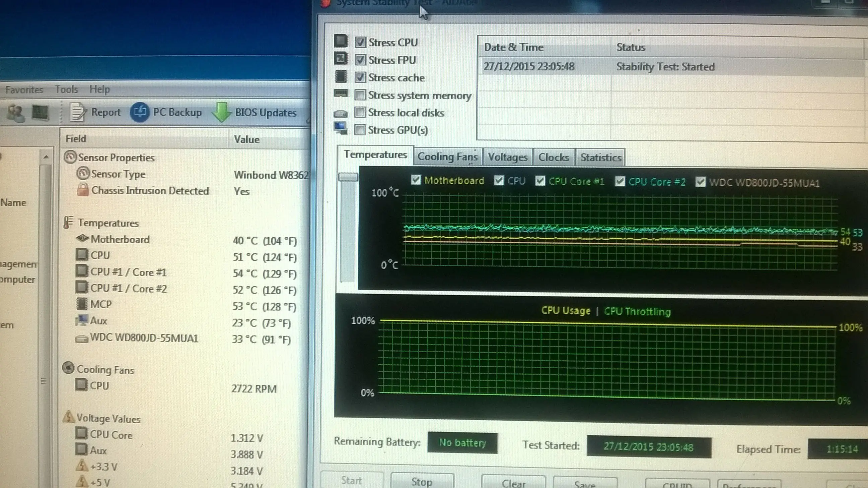Click the Stress FPU chip icon
Viewport: 868px width, 488px height.
[x=341, y=58]
